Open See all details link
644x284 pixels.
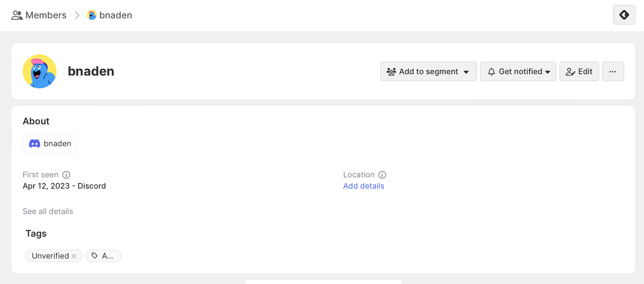click(x=48, y=212)
